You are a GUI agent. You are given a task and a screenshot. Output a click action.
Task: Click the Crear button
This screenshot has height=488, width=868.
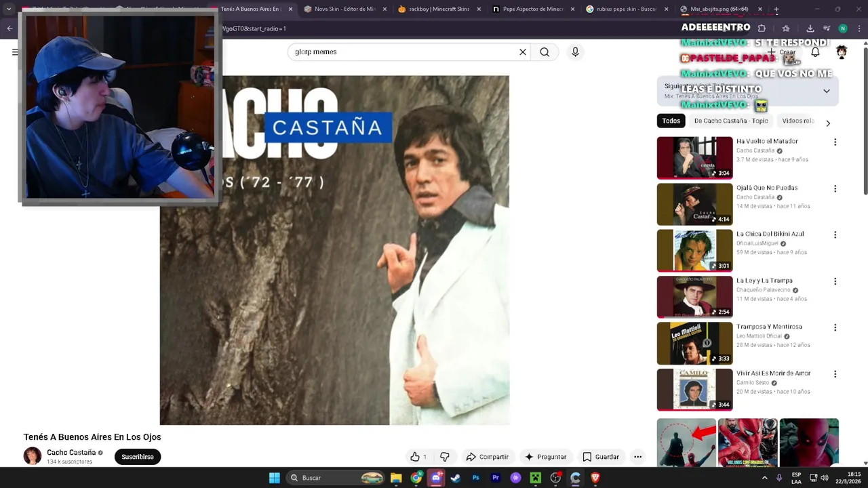(781, 52)
